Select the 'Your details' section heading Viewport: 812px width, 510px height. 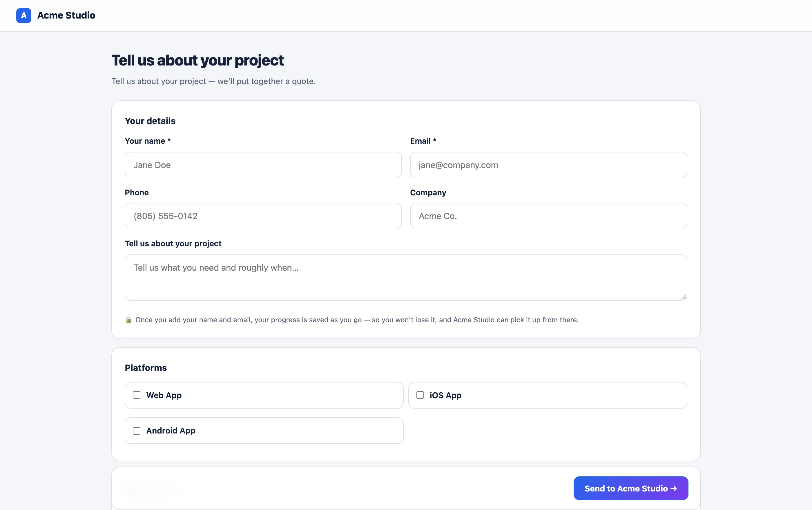pos(150,121)
